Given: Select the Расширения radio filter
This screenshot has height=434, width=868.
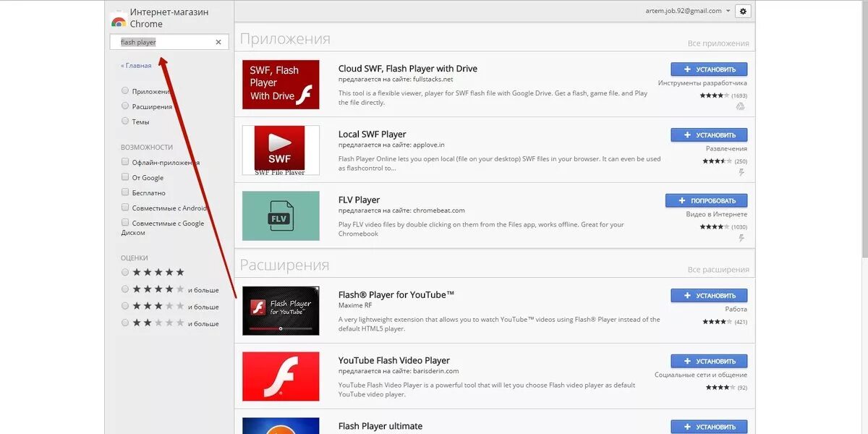Looking at the screenshot, I should coord(125,106).
